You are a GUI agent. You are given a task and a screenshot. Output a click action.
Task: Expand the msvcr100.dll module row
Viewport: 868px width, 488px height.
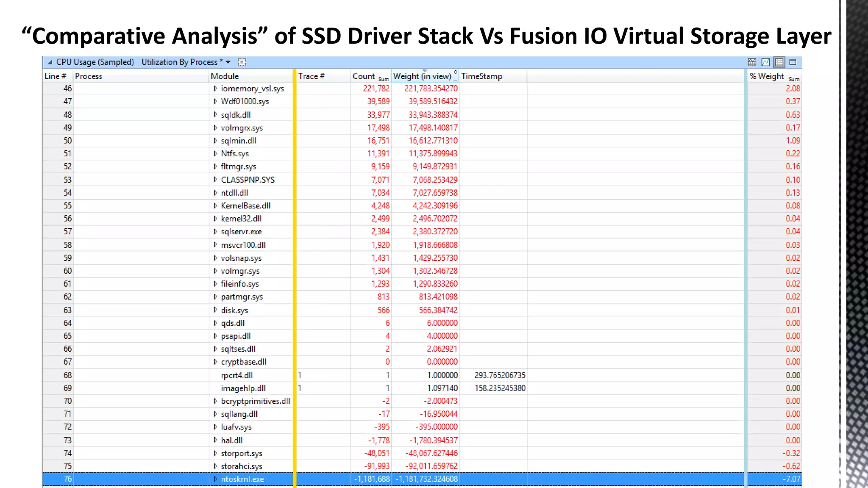coord(215,245)
